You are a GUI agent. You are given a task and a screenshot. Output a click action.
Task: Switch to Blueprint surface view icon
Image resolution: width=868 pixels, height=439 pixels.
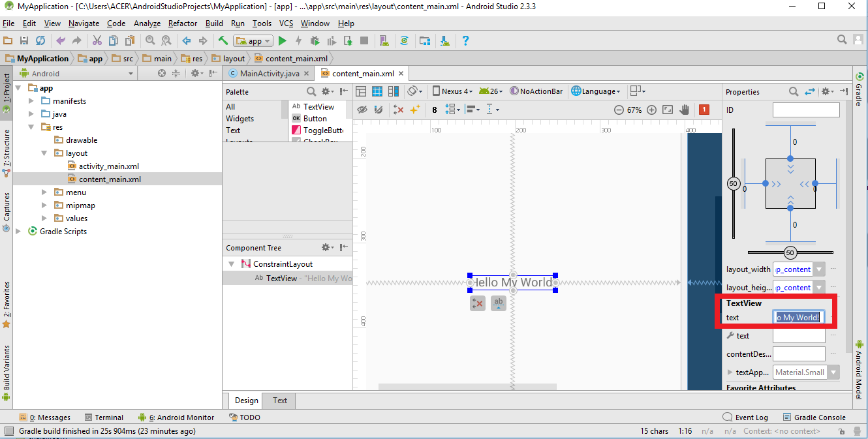(377, 91)
